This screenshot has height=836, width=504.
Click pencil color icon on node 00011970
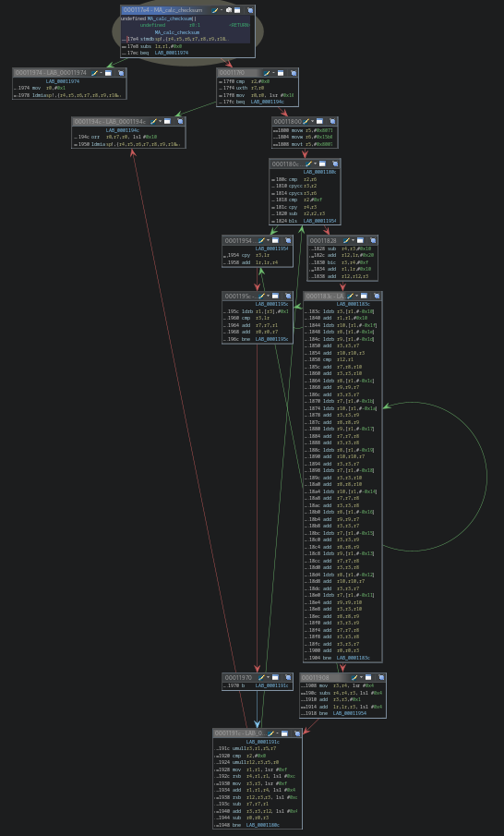(x=261, y=678)
